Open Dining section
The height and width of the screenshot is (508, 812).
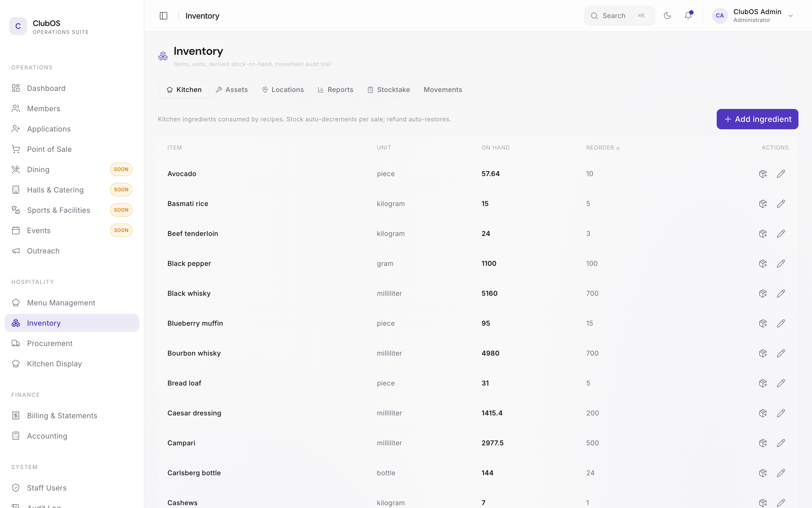72,169
